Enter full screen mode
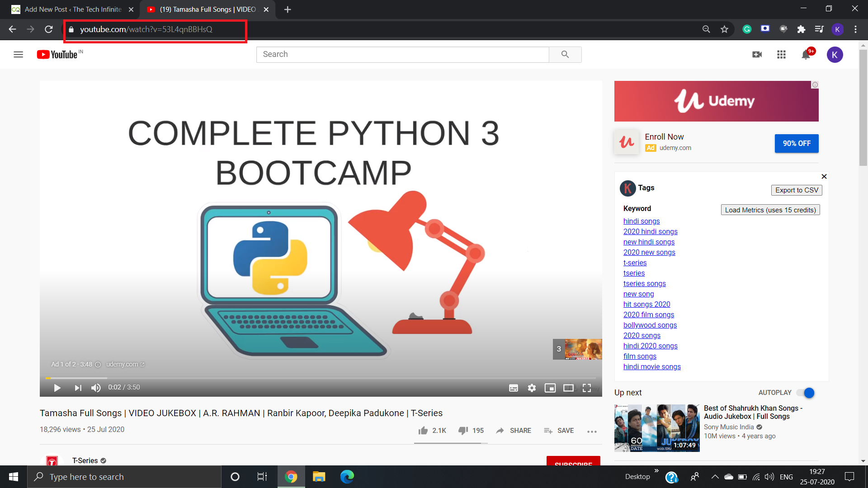 [x=587, y=388]
